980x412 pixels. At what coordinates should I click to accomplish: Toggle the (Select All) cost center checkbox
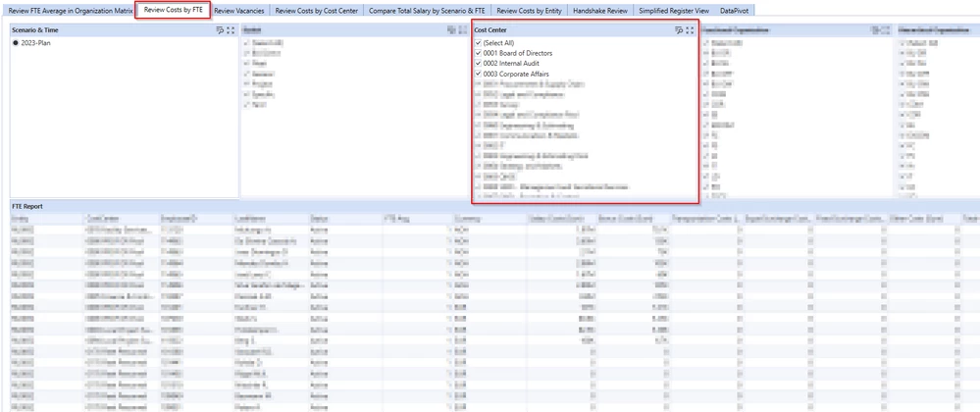[478, 43]
